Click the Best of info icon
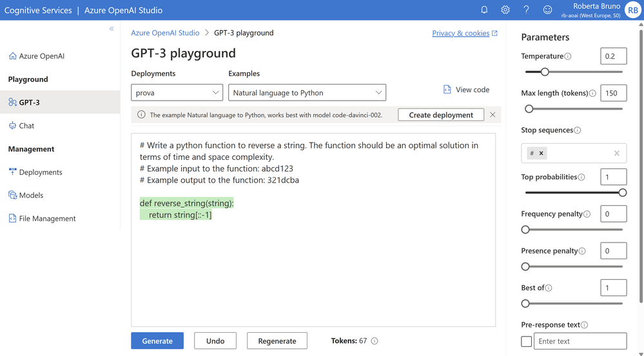 click(x=549, y=288)
